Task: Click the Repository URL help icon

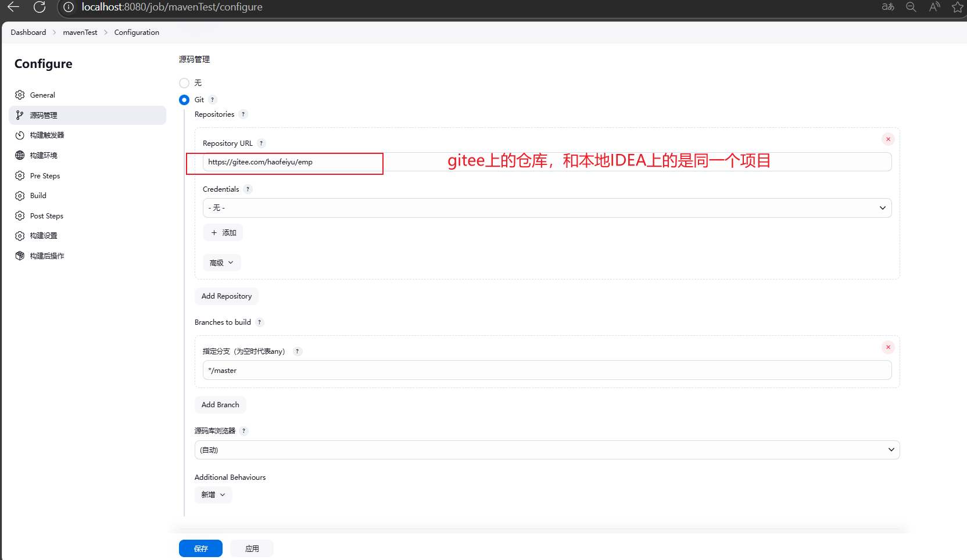Action: coord(261,143)
